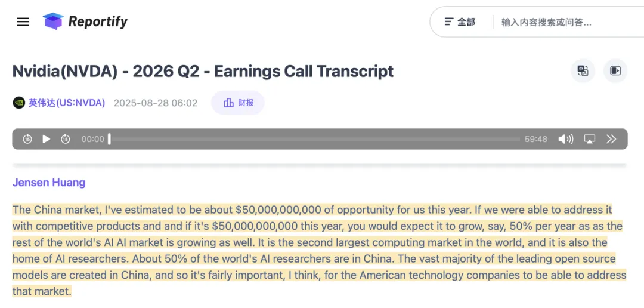Screen dimensions: 644x308
Task: Click the highlighted transcript paragraph
Action: click(x=316, y=251)
